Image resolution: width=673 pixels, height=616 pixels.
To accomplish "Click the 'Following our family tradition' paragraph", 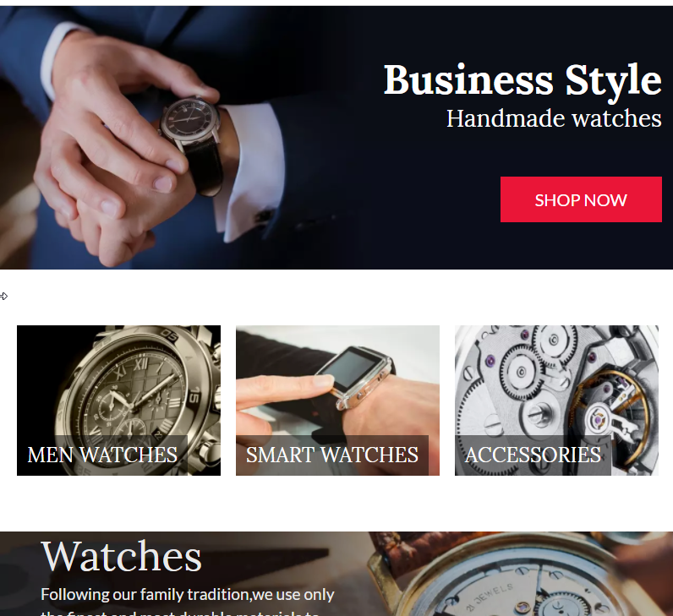I will pos(187,602).
